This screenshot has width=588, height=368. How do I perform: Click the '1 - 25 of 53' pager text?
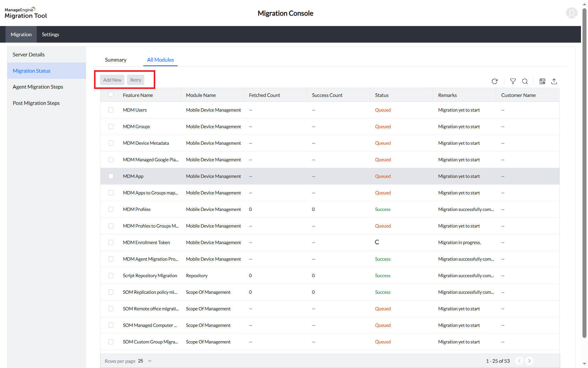click(x=498, y=361)
